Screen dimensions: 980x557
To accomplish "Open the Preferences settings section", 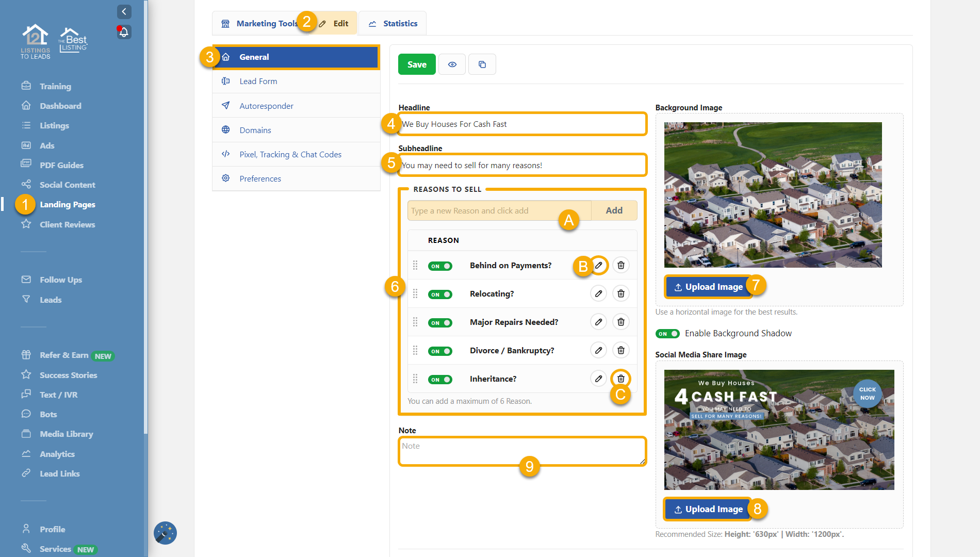I will tap(260, 178).
